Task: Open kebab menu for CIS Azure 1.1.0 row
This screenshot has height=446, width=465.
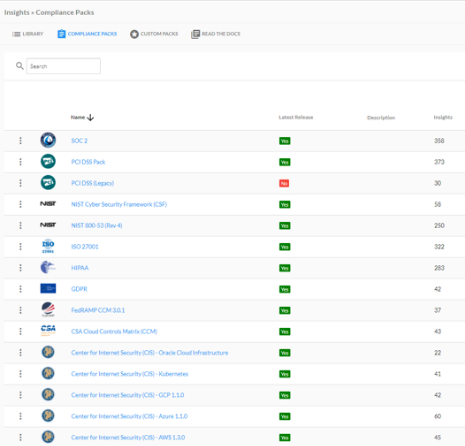Action: click(20, 416)
